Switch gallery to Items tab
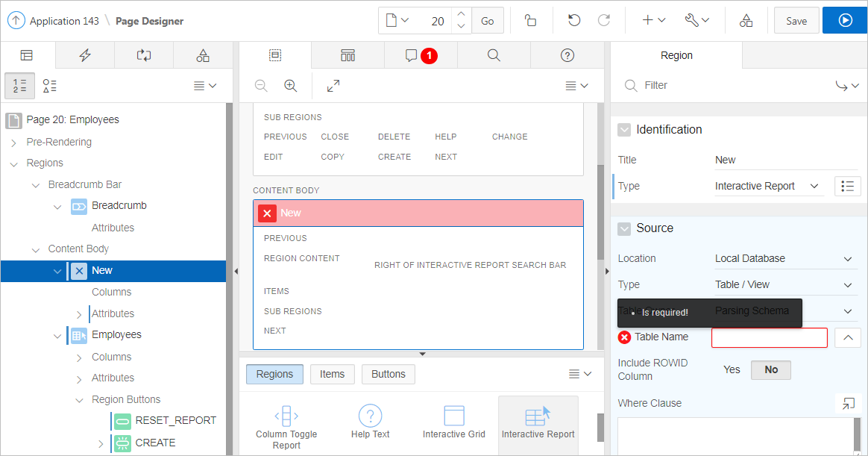The height and width of the screenshot is (456, 868). [332, 374]
